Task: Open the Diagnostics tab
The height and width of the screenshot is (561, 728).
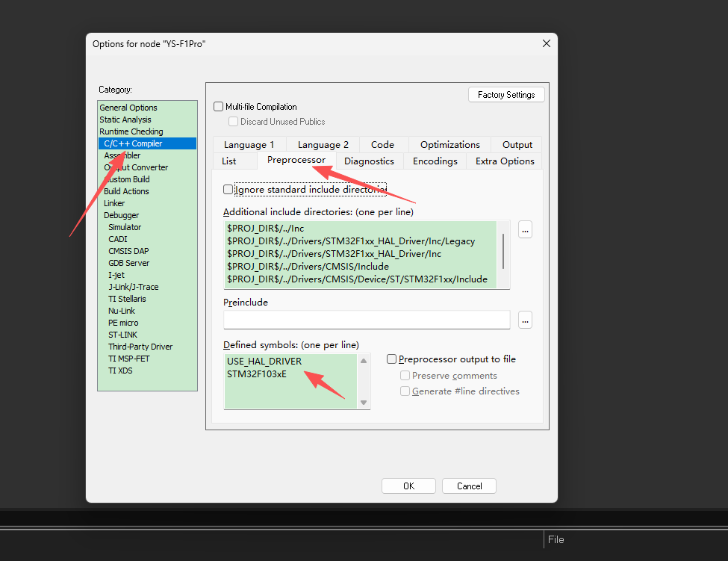Action: 369,161
